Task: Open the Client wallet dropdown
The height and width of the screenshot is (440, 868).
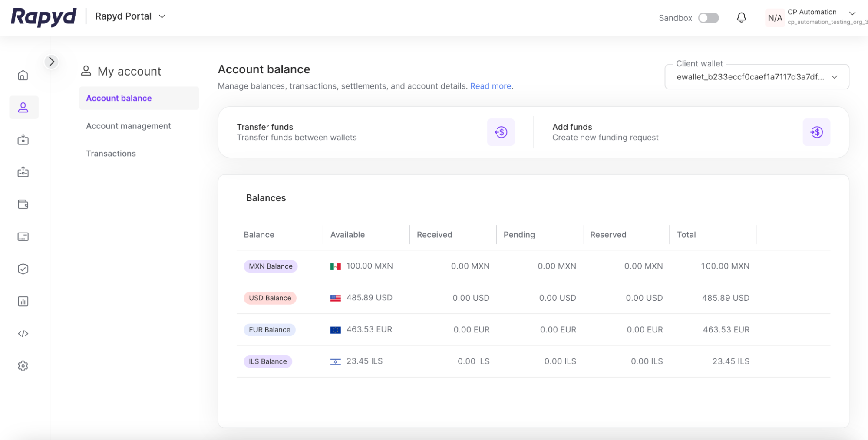Action: [x=757, y=77]
